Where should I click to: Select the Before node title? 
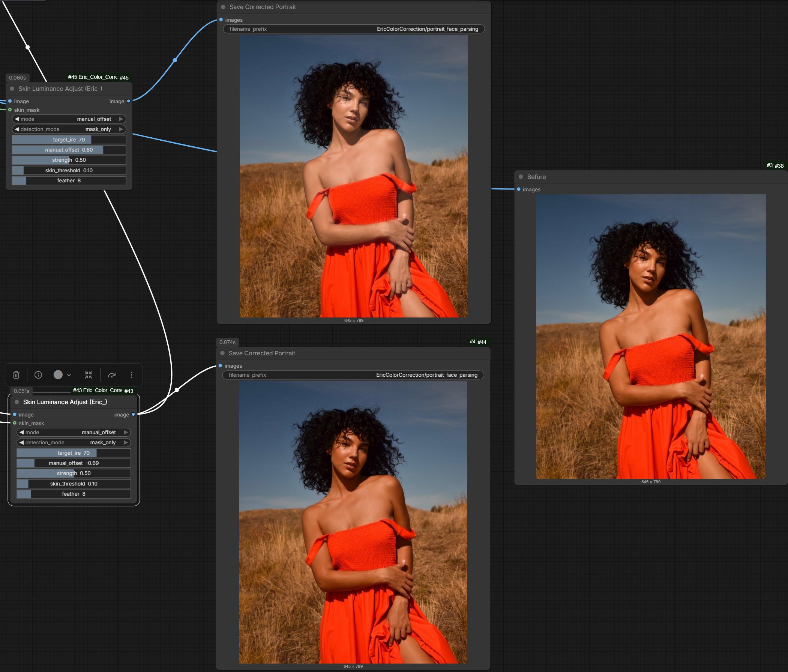537,177
